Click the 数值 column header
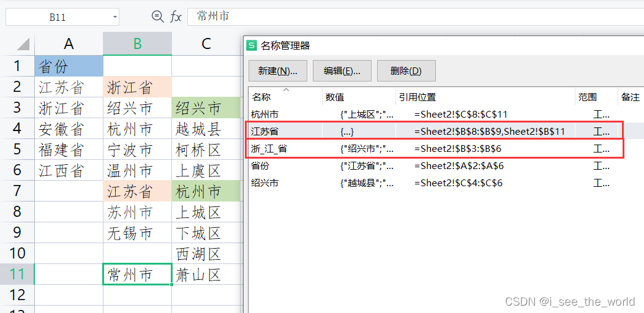The height and width of the screenshot is (313, 644). tap(359, 97)
